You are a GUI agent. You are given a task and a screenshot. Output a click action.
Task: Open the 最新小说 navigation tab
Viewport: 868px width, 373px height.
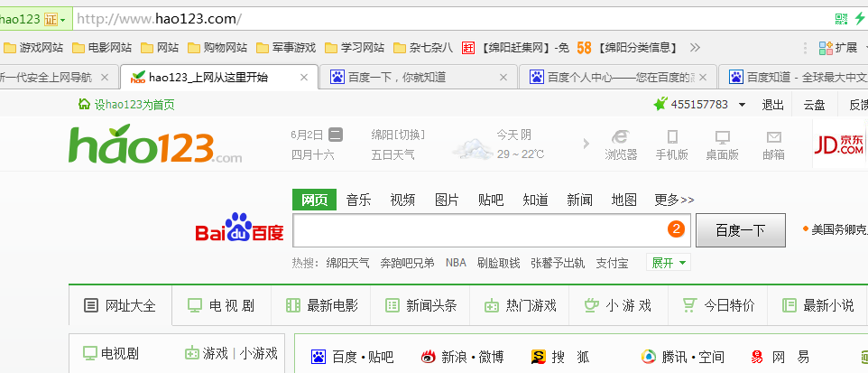[817, 305]
